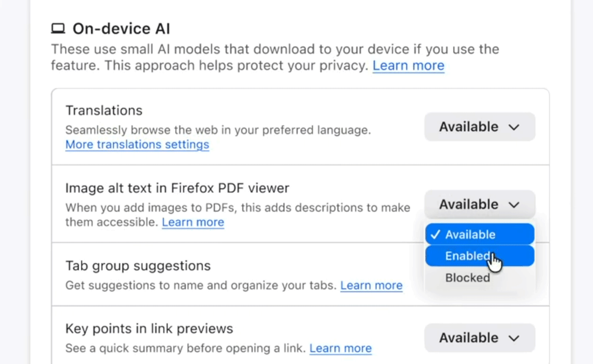Click 'Get suggestions to name and organize' description
Viewport: 593px width, 364px height.
click(x=201, y=285)
